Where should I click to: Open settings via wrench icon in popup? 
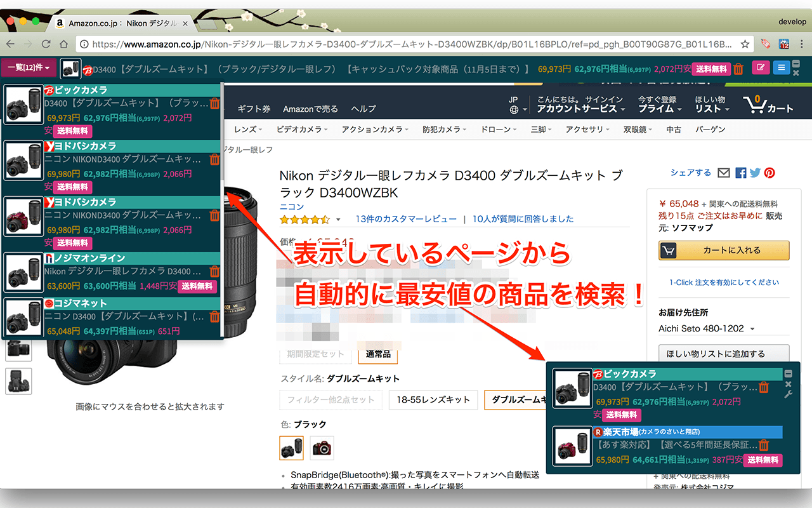[x=789, y=394]
